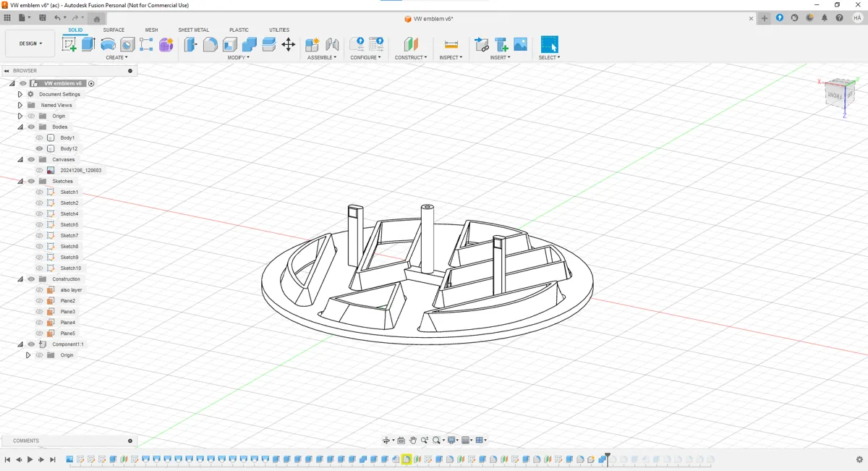This screenshot has height=471, width=868.
Task: Open the INSERT menu
Action: [x=500, y=57]
